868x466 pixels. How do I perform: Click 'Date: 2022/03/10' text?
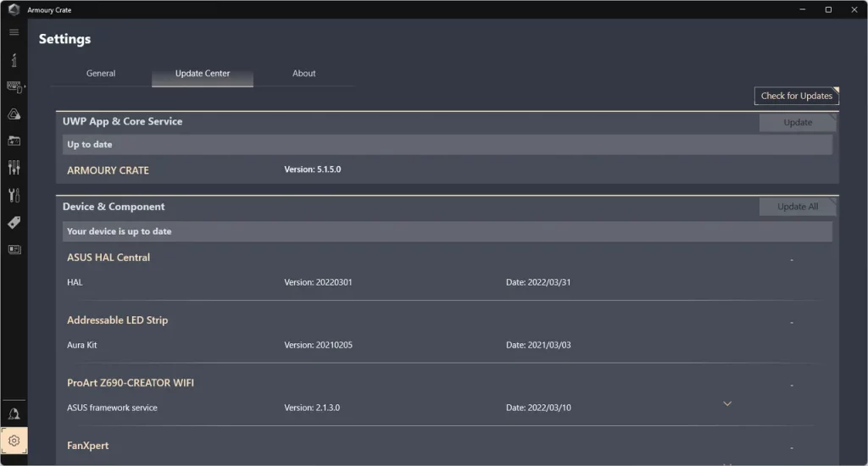(538, 408)
